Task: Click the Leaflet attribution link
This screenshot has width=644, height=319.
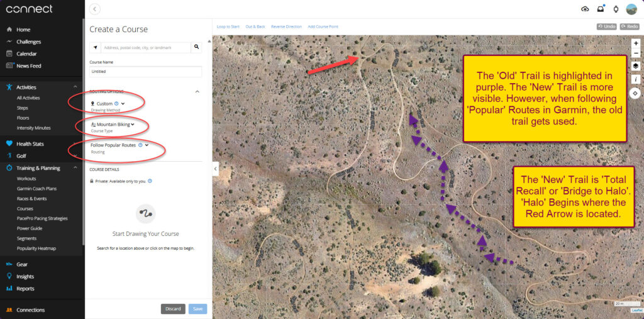Action: coord(637,310)
